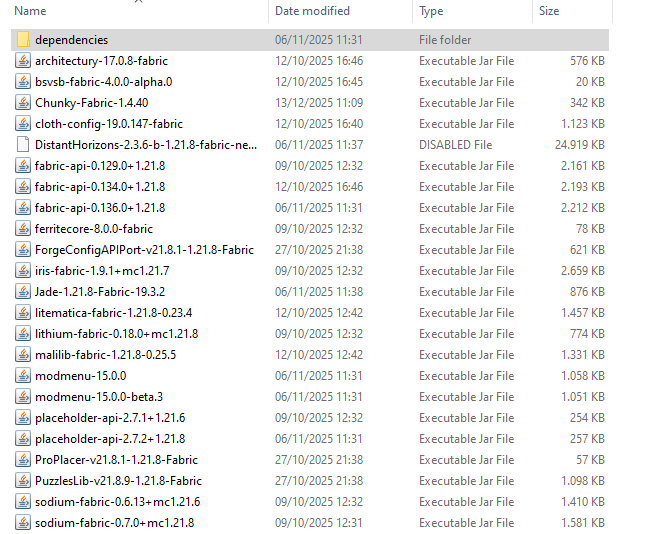Viewport: 657px width, 534px height.
Task: Click the jar icon for Jade-1.21.8-Fabric-19.3.2
Action: point(23,292)
